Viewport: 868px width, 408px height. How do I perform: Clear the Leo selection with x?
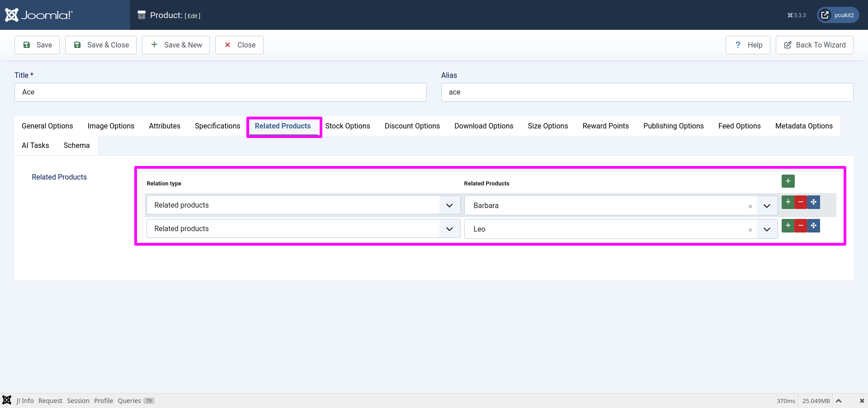(750, 230)
